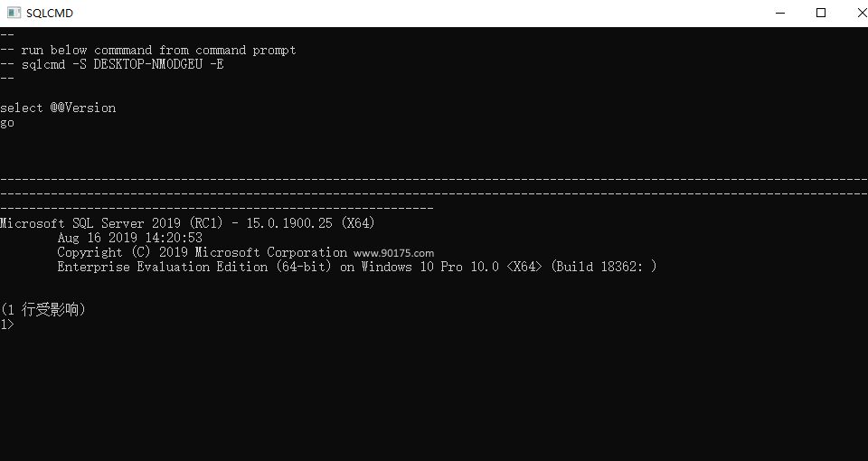
Task: Click the '(1 行受影响)' rows affected message
Action: (x=43, y=310)
